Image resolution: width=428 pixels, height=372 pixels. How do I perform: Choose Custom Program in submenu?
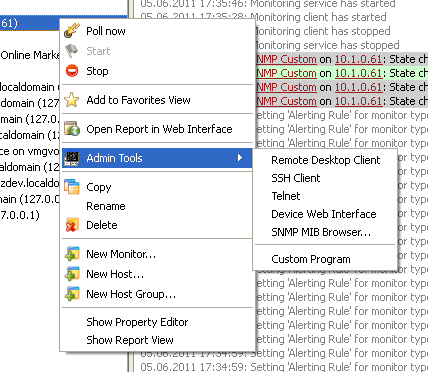click(x=325, y=259)
